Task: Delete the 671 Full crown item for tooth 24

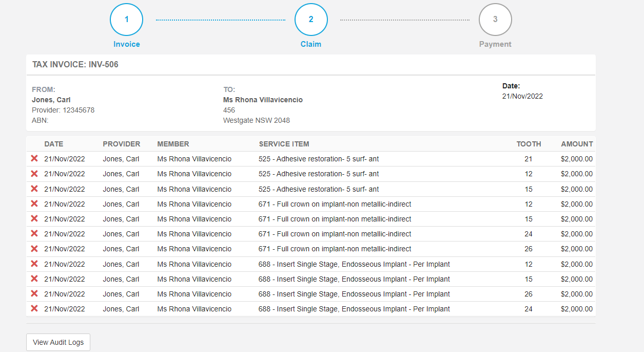Action: 34,234
